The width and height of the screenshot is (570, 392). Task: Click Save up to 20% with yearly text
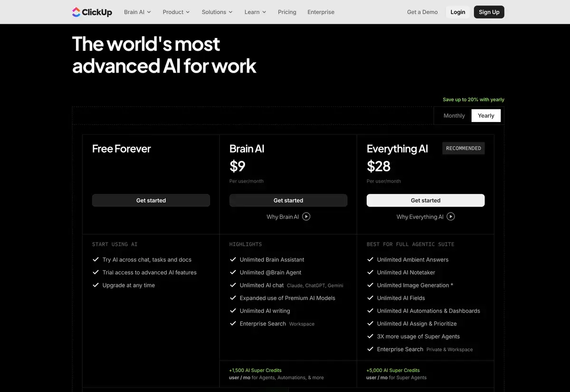click(x=474, y=100)
